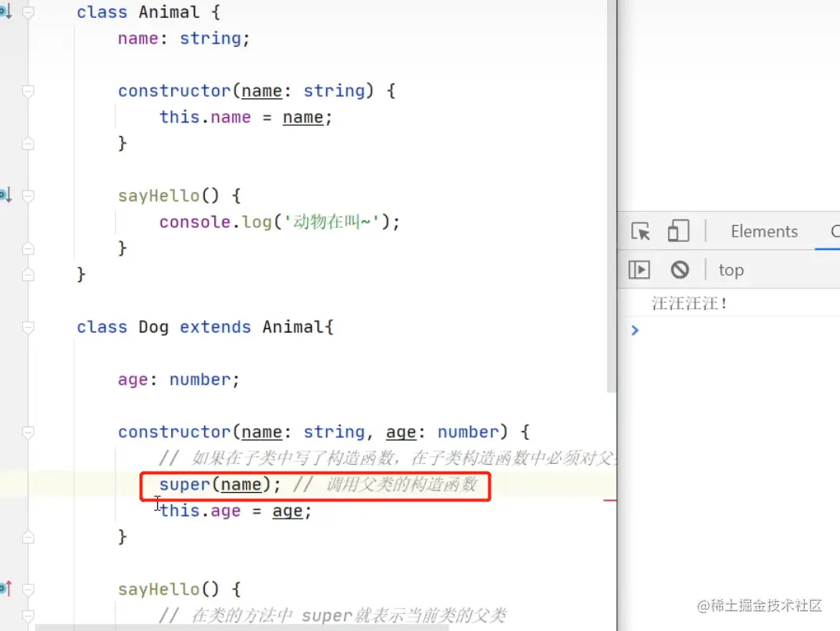Place the cursor on super(name) call

[220, 485]
